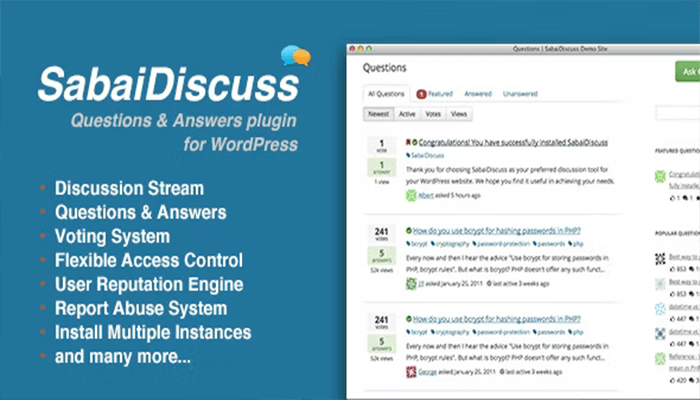Select cryptography tag in JJ's question
700x400 pixels.
[x=450, y=244]
